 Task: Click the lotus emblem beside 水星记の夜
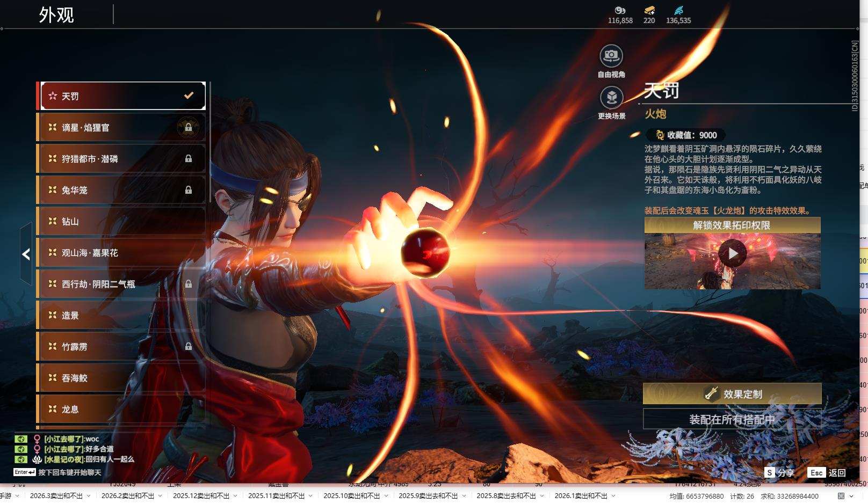[x=37, y=459]
